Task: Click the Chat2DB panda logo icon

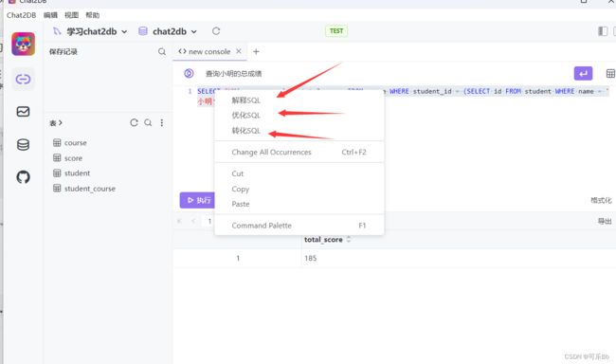Action: pyautogui.click(x=23, y=44)
